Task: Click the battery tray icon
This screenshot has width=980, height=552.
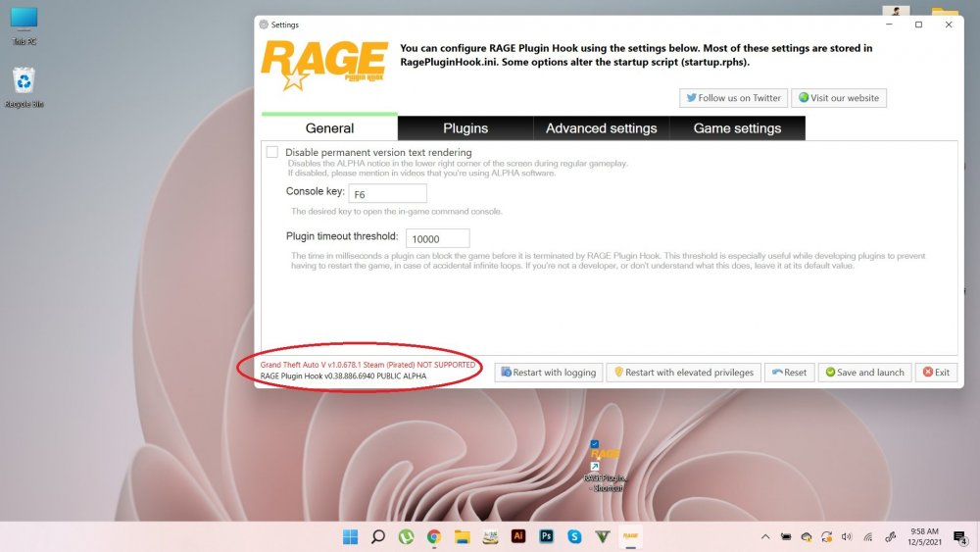Action: [x=786, y=537]
